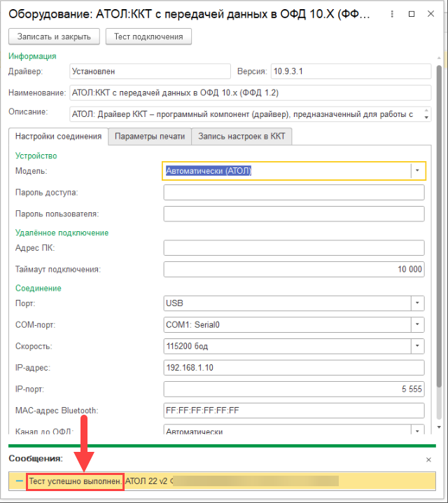Click the Таймаут подключения field
448x503 pixels.
click(294, 270)
